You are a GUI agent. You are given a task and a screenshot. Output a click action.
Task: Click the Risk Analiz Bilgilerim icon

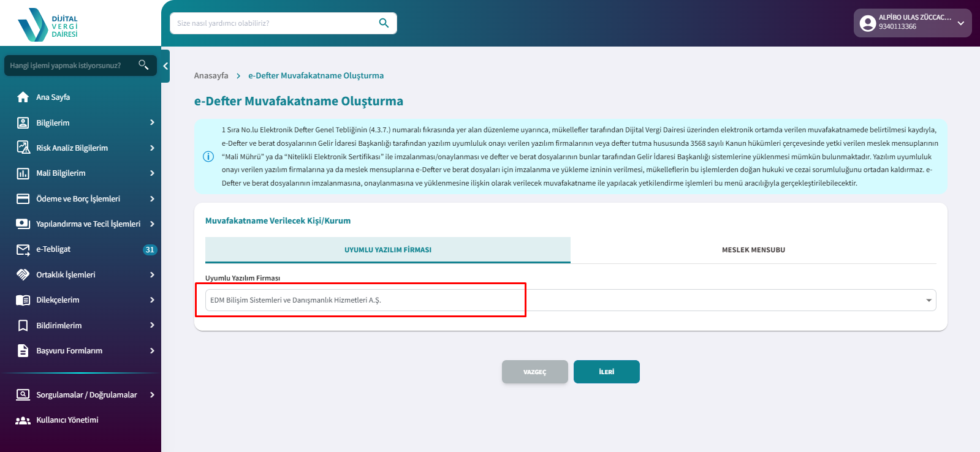(x=23, y=148)
